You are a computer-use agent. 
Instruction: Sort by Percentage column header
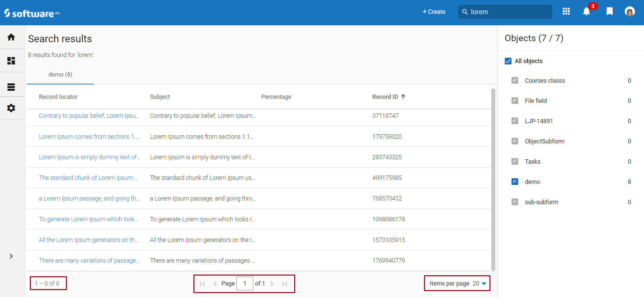[x=276, y=97]
